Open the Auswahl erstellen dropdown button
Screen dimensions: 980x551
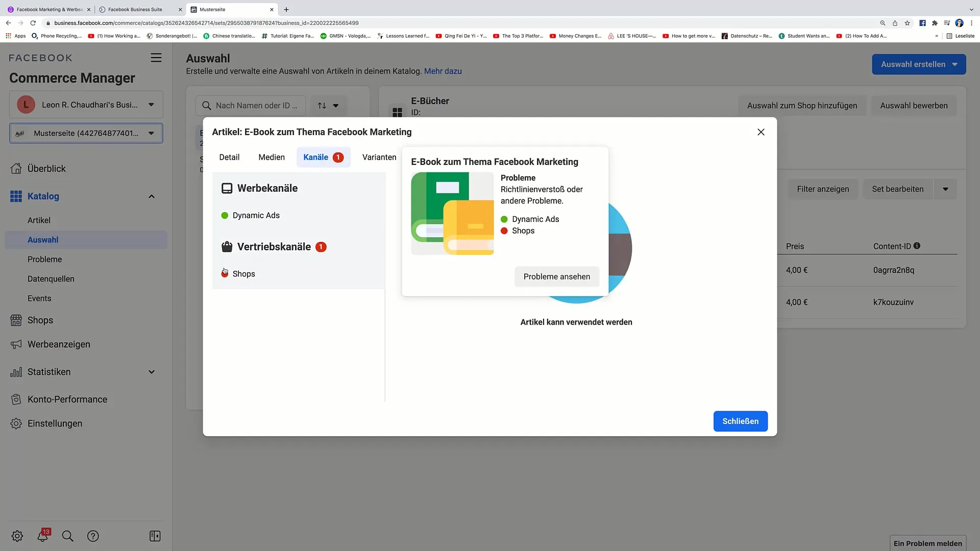[x=919, y=64]
